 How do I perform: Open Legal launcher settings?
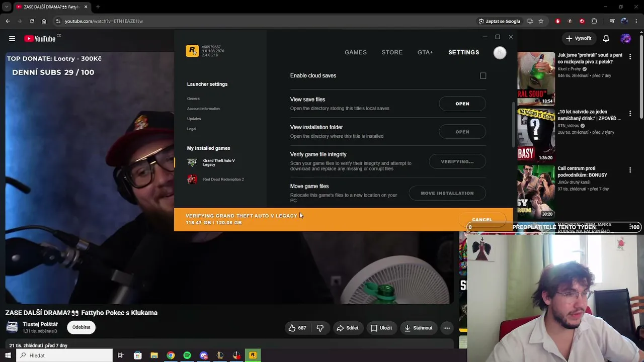[192, 129]
